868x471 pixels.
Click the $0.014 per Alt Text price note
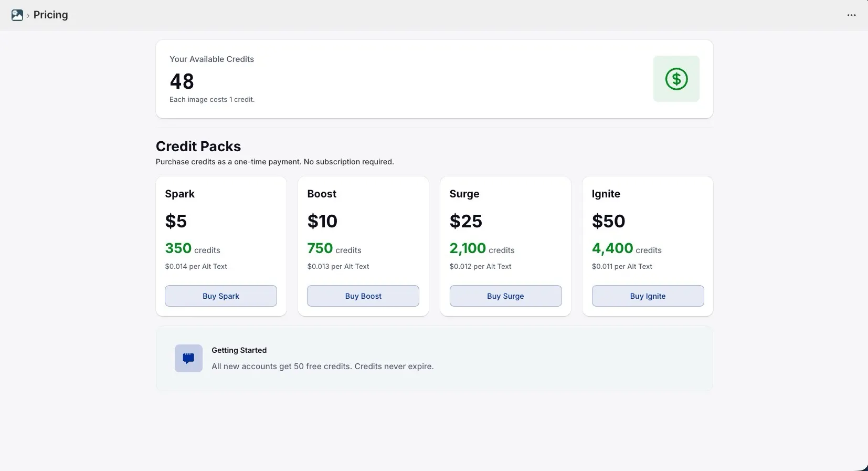pyautogui.click(x=196, y=266)
